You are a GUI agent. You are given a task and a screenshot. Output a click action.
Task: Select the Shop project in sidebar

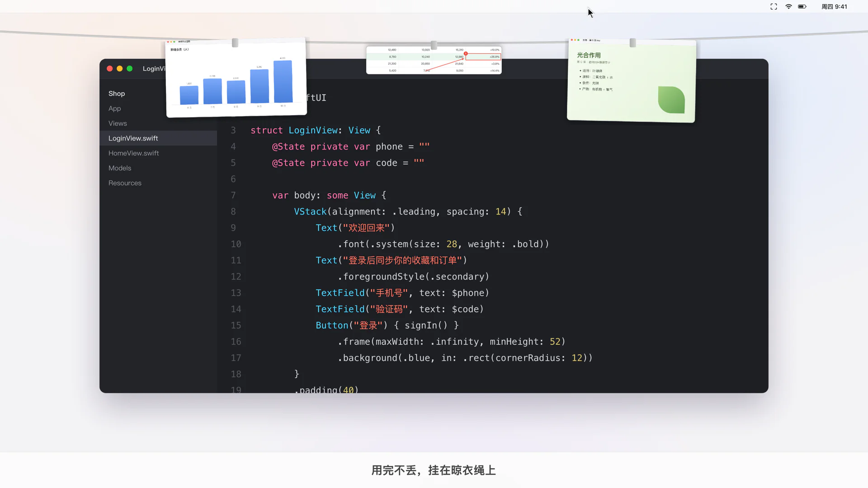pyautogui.click(x=117, y=94)
